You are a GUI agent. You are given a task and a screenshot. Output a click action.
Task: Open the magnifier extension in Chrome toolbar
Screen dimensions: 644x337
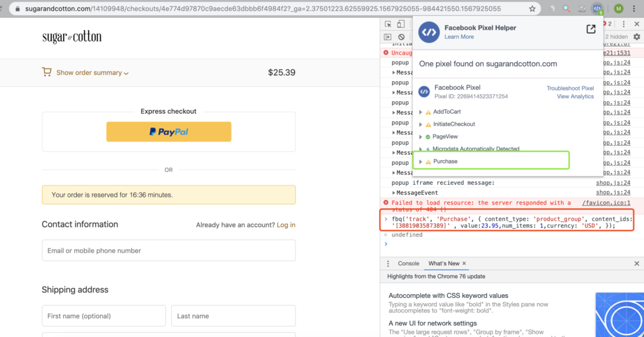pyautogui.click(x=567, y=9)
